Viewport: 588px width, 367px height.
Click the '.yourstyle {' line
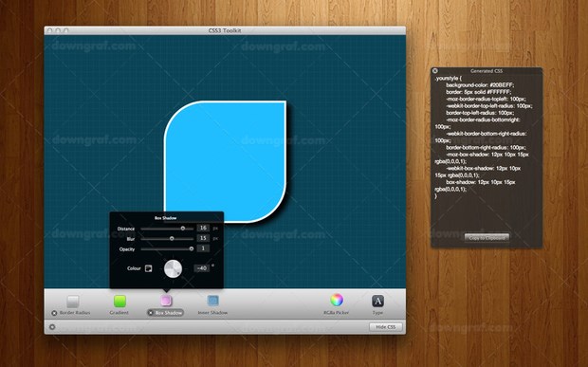click(x=449, y=79)
